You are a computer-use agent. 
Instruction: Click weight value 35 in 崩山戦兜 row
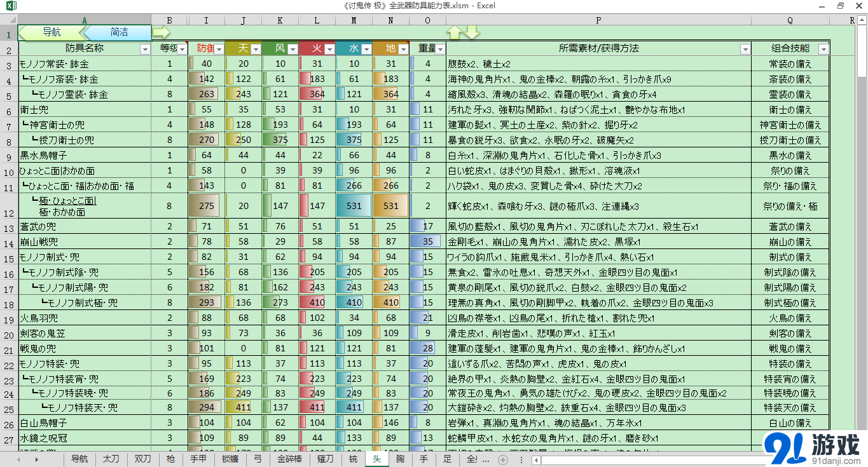[x=427, y=242]
